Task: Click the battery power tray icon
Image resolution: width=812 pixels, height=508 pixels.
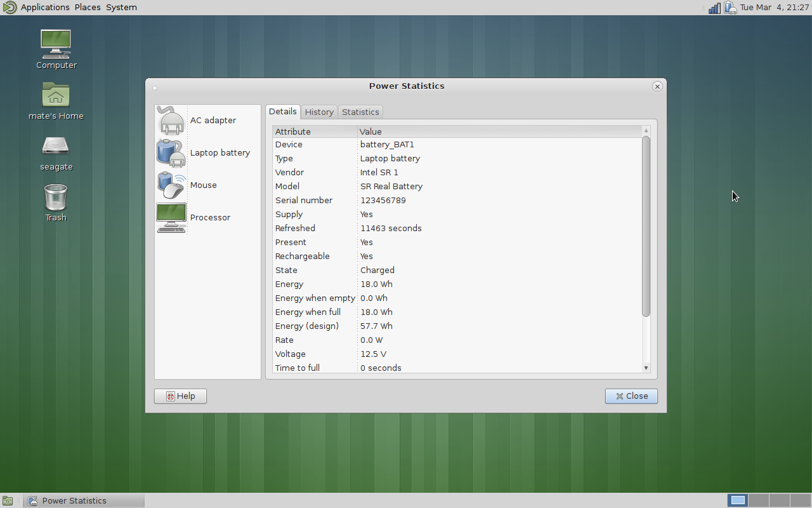Action: click(x=730, y=8)
